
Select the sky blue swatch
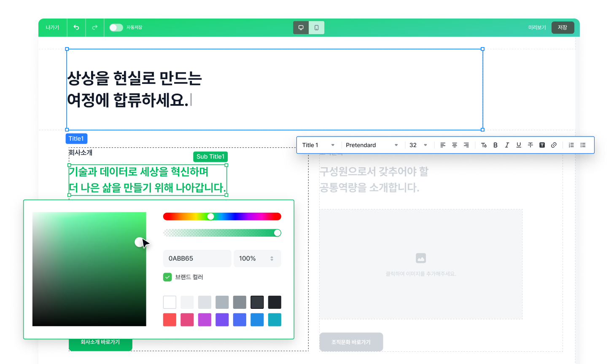click(257, 320)
